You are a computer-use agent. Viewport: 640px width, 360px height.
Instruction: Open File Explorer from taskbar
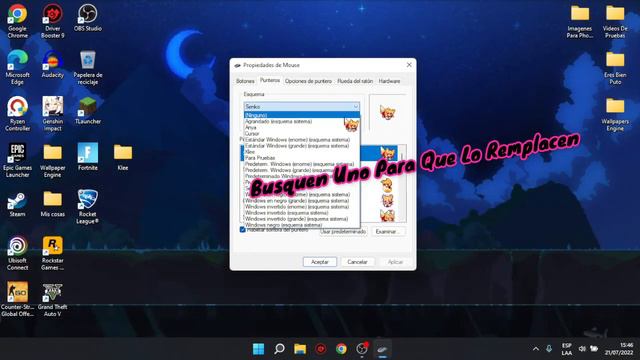click(x=300, y=349)
